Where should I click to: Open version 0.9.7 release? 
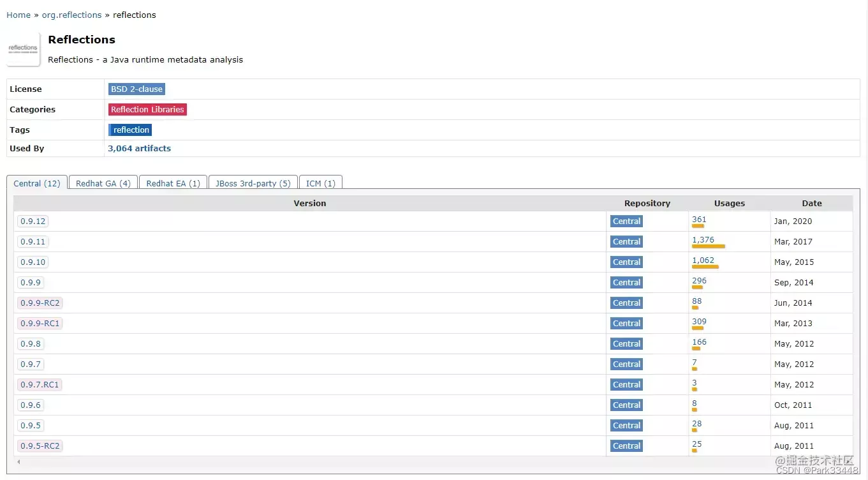31,364
